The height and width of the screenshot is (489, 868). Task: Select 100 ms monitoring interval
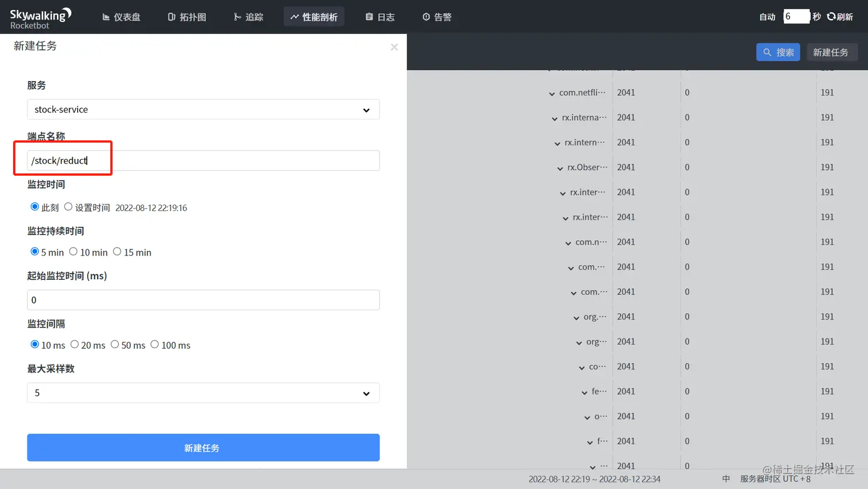(154, 344)
